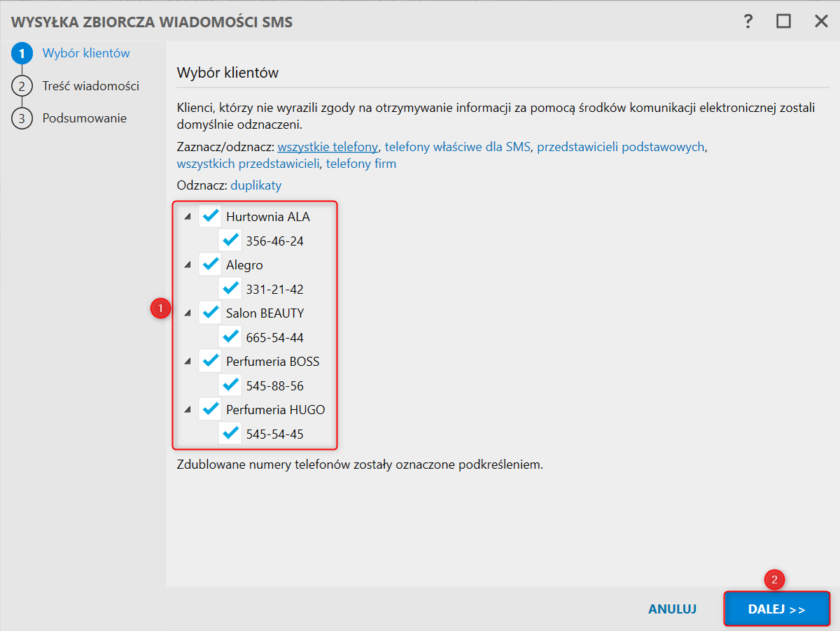The image size is (840, 631).
Task: Close the SMS dialog with X
Action: 821,21
